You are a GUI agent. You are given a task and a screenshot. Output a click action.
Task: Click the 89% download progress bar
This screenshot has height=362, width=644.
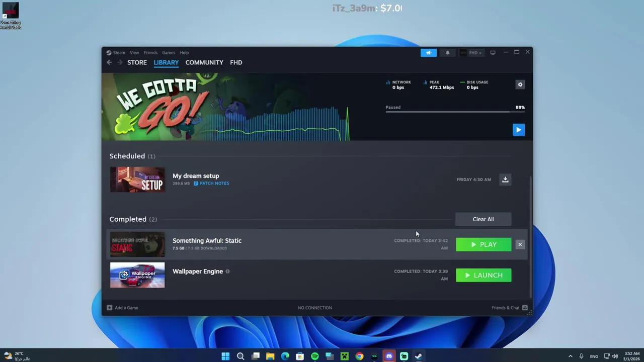455,112
